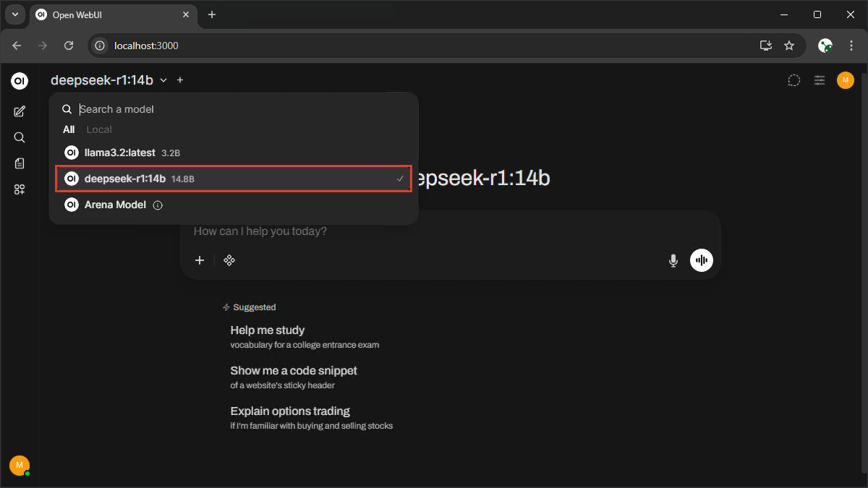
Task: Bookmark this page with star icon
Action: tap(789, 46)
